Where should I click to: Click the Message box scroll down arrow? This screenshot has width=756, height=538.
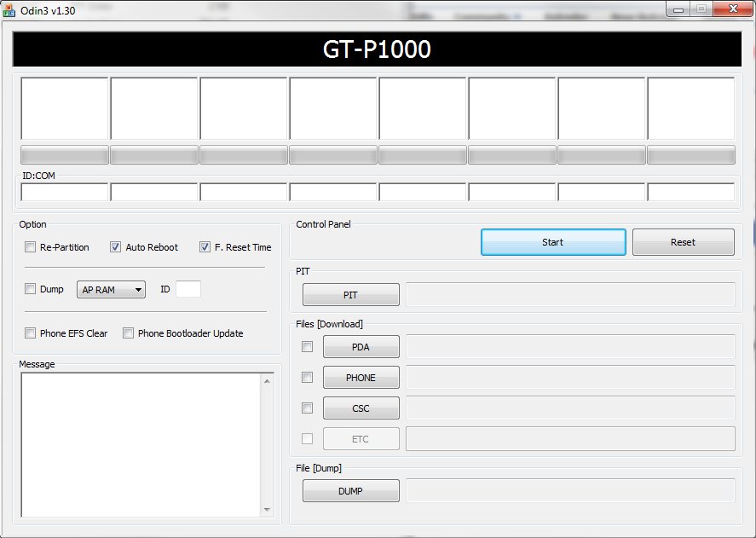(267, 510)
